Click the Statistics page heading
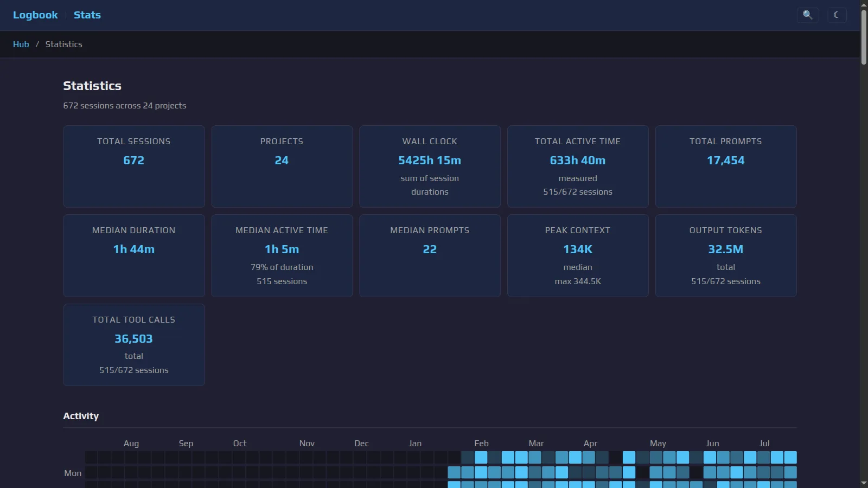 pos(92,86)
